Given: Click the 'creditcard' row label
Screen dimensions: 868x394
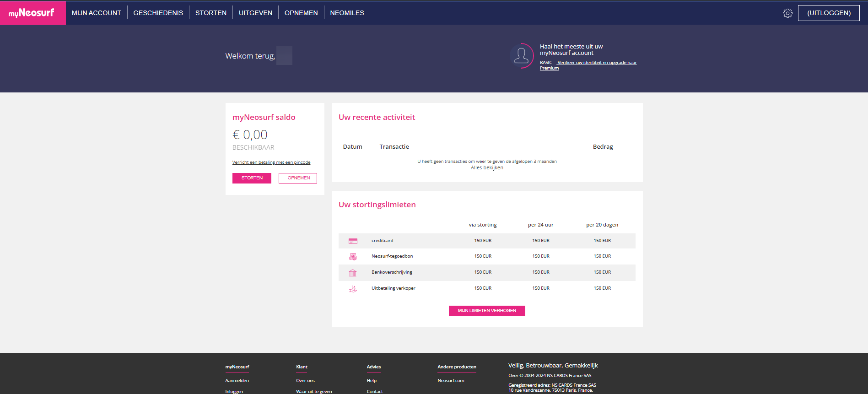Looking at the screenshot, I should (382, 241).
